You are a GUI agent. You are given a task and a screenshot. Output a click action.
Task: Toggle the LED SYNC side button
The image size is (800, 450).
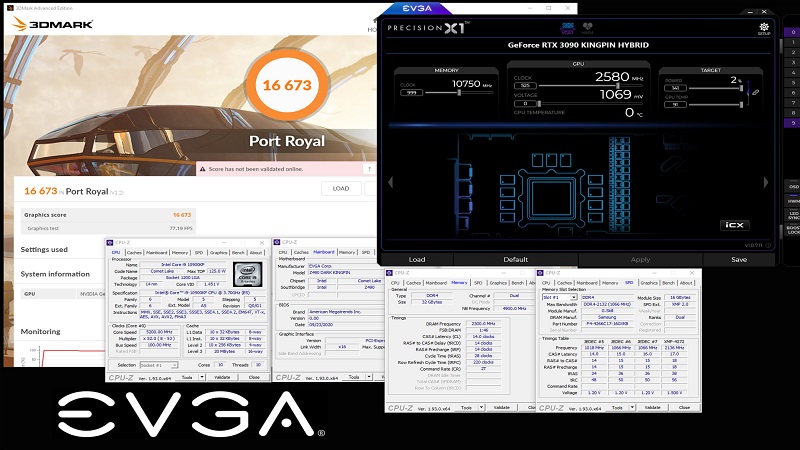(x=793, y=216)
